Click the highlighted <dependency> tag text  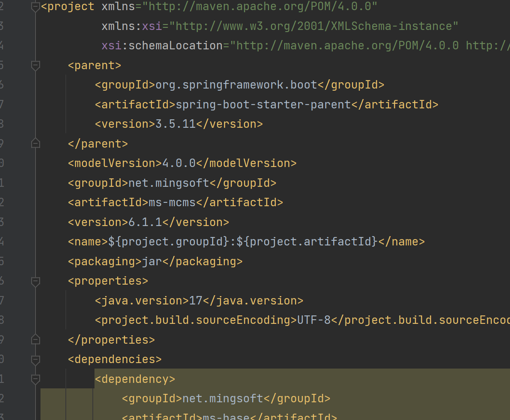[x=135, y=379]
